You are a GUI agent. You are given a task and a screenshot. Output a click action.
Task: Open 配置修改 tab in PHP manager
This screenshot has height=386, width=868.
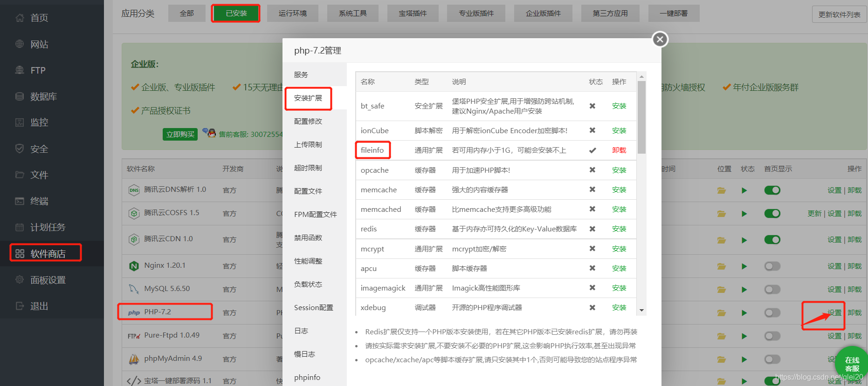[308, 122]
